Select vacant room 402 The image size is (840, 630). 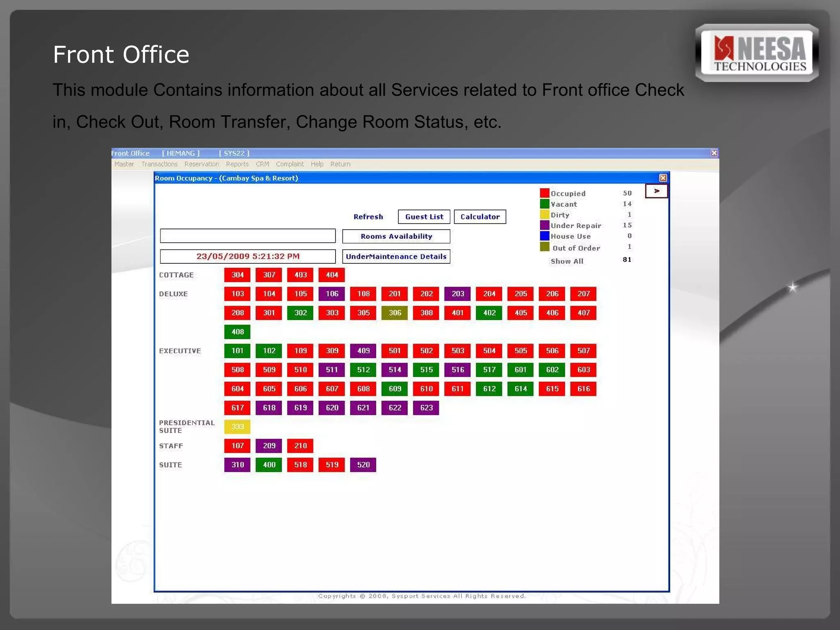(x=489, y=313)
